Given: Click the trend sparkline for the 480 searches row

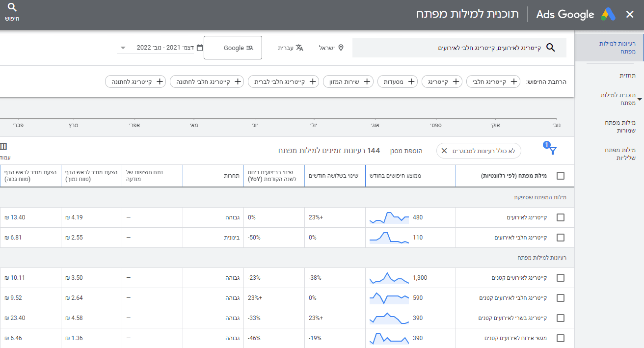Looking at the screenshot, I should pyautogui.click(x=389, y=217).
